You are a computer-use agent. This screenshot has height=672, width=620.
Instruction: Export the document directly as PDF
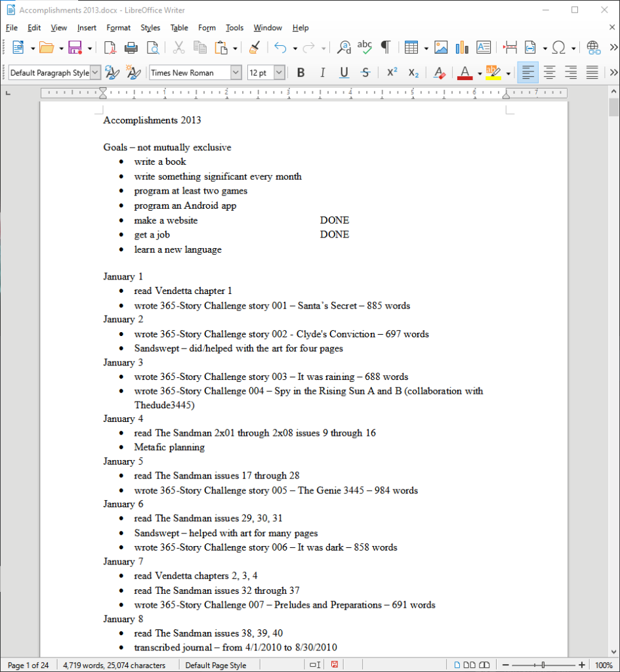click(110, 47)
